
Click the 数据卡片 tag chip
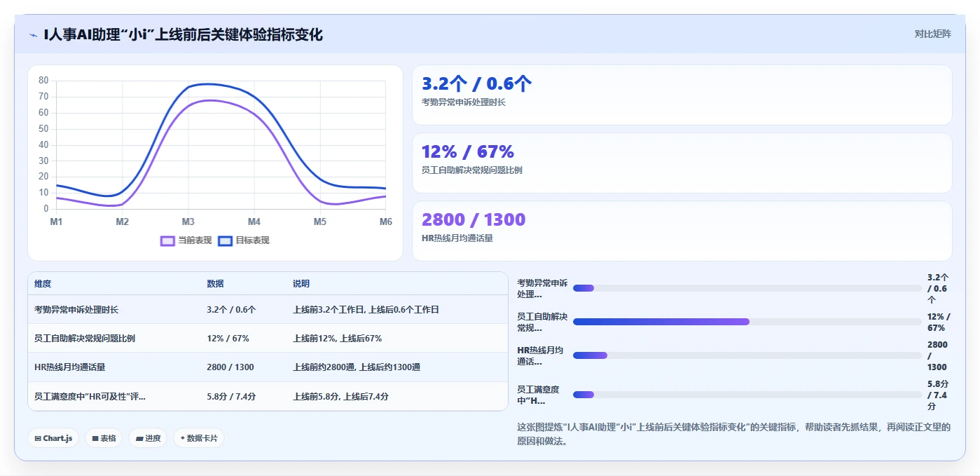pyautogui.click(x=199, y=438)
